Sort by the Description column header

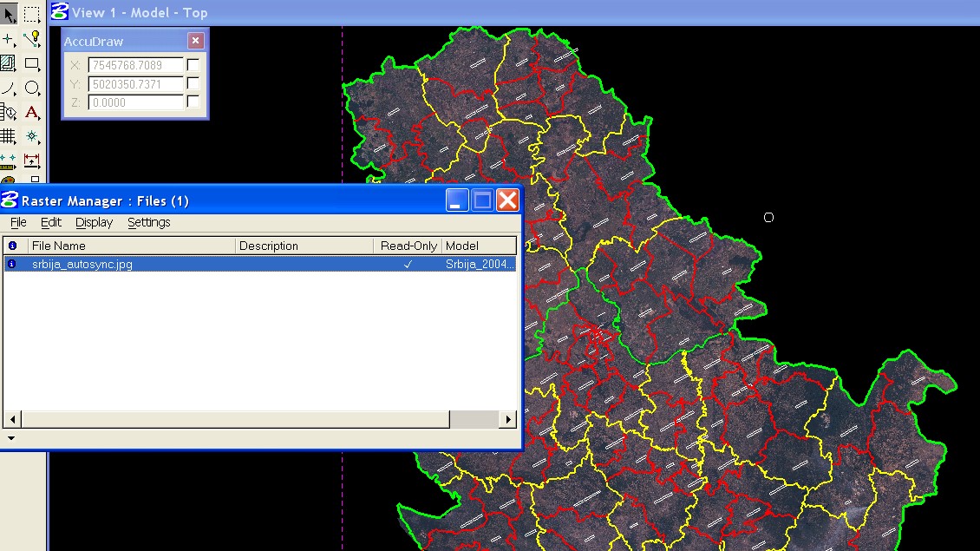point(304,246)
